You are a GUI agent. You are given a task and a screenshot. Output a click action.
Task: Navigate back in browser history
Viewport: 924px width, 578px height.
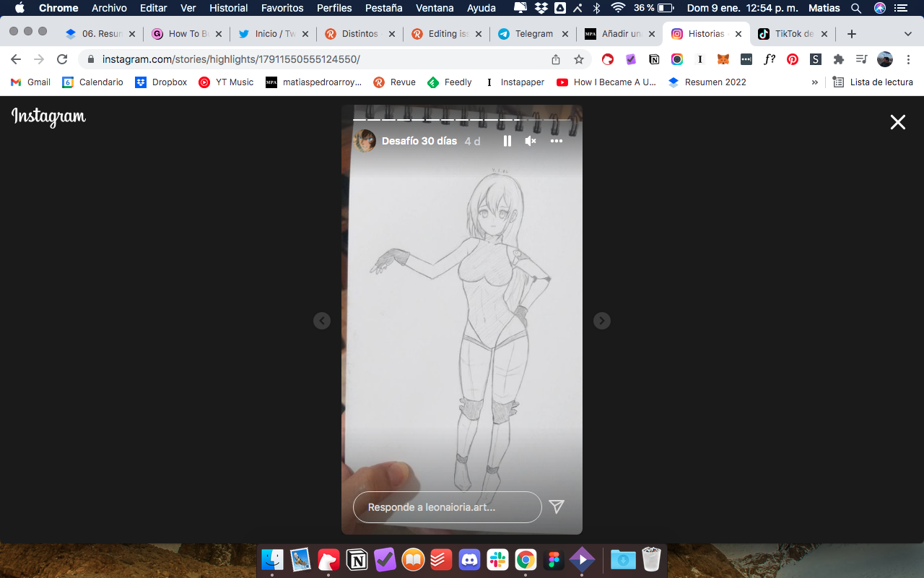click(16, 59)
